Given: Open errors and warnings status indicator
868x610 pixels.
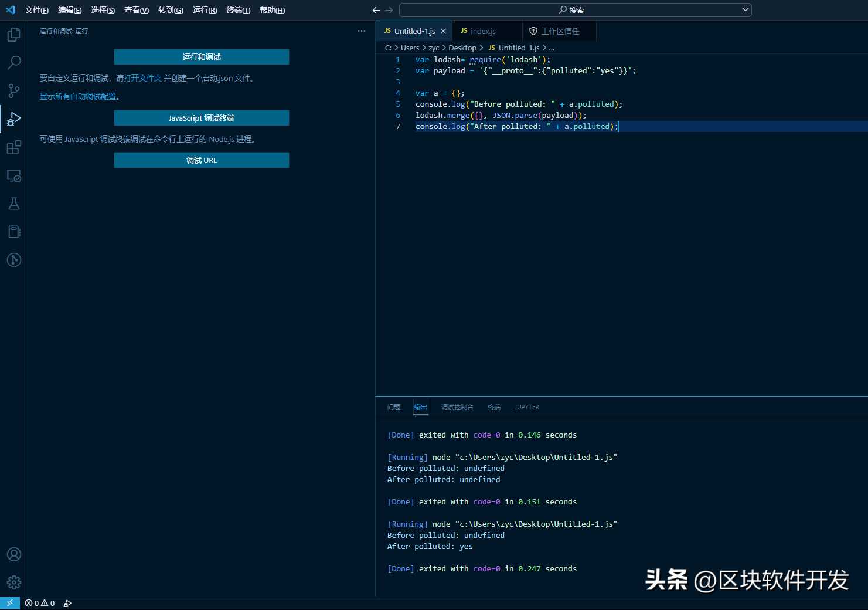Looking at the screenshot, I should point(40,603).
